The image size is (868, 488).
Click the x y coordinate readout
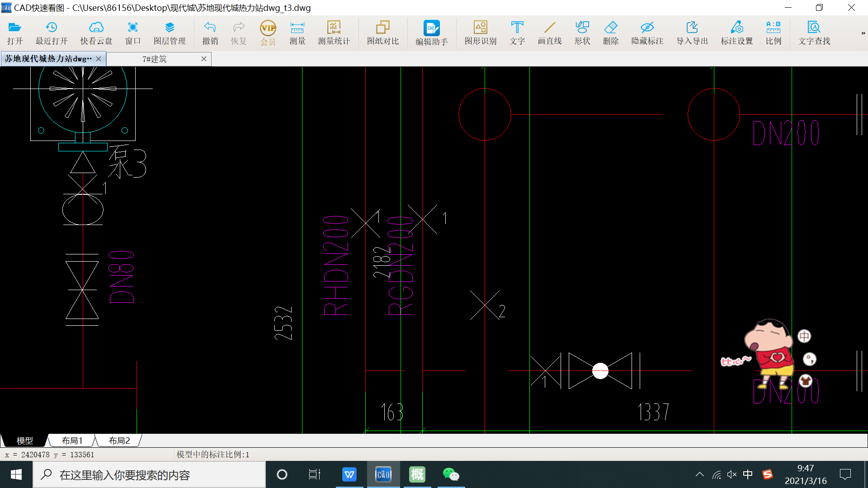coord(50,455)
